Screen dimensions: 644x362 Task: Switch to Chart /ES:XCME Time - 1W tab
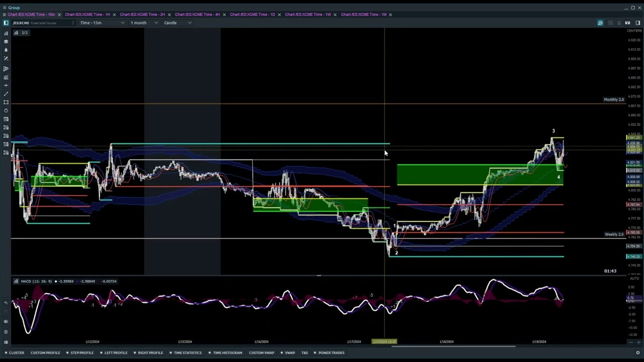click(x=308, y=15)
